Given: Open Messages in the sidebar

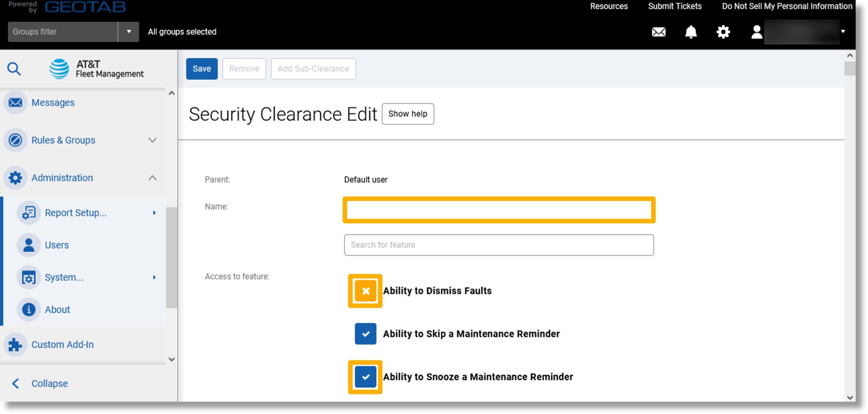Looking at the screenshot, I should [53, 102].
